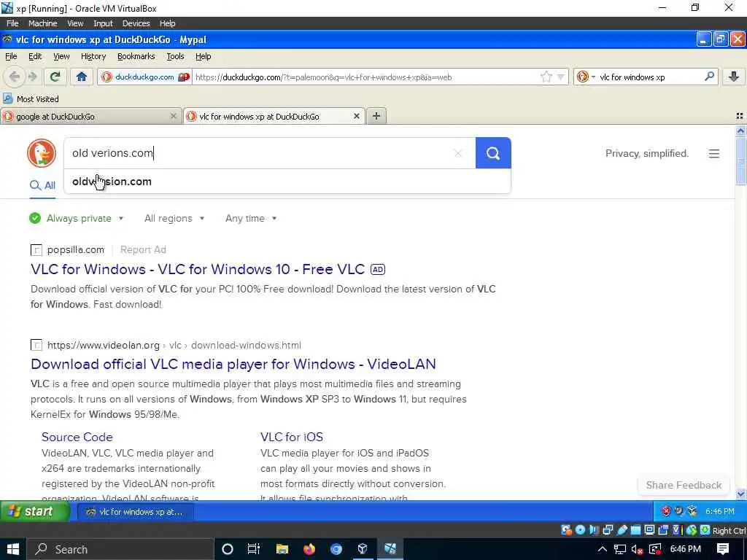747x560 pixels.
Task: Open the list all tabs button
Action: [x=740, y=116]
